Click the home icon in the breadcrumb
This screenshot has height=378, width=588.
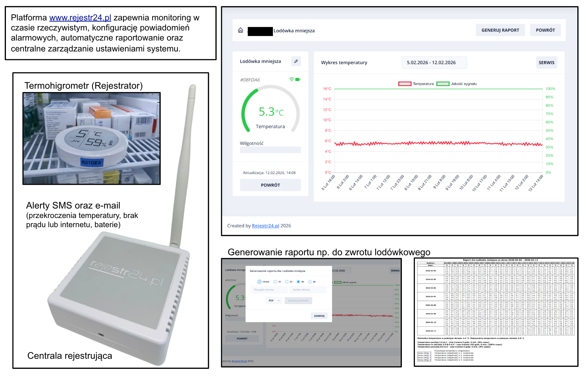241,30
